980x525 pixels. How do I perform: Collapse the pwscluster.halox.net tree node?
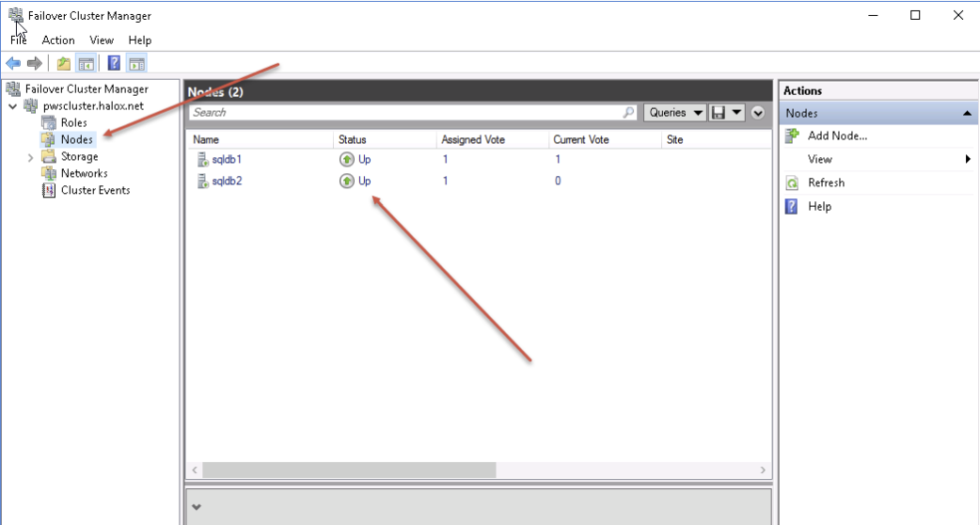tap(13, 106)
